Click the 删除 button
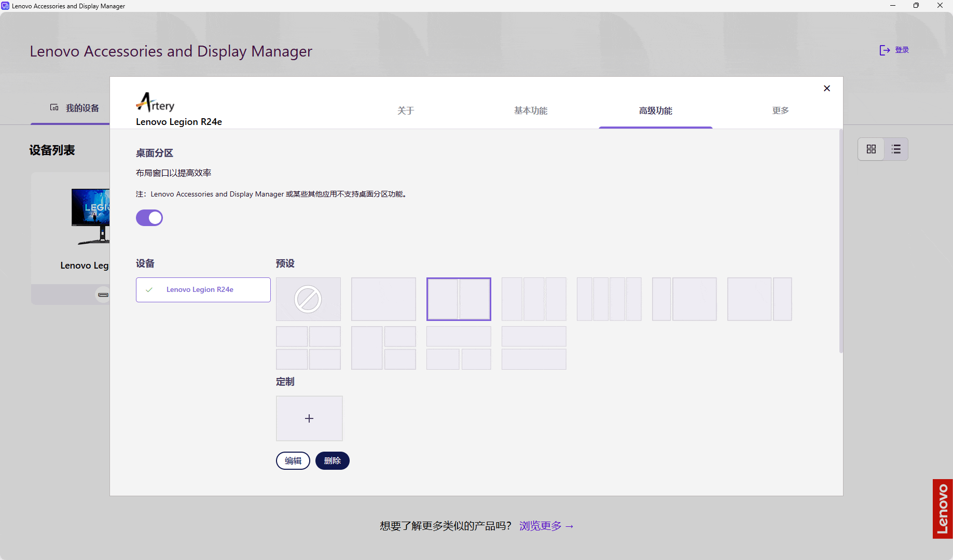Image resolution: width=953 pixels, height=560 pixels. (x=333, y=460)
